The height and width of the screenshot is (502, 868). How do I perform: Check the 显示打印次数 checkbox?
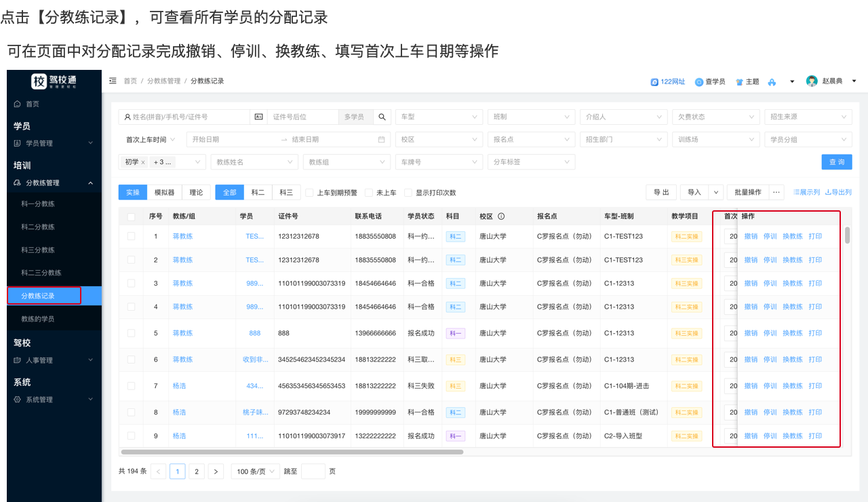(x=408, y=193)
